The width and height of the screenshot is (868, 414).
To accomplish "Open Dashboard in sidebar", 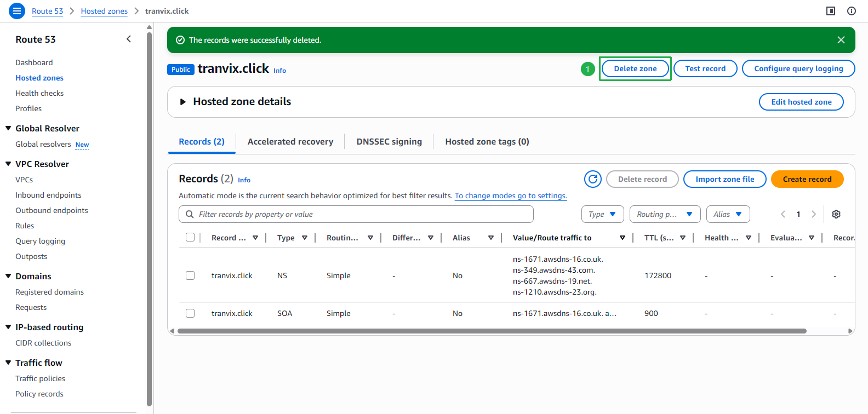I will 34,62.
